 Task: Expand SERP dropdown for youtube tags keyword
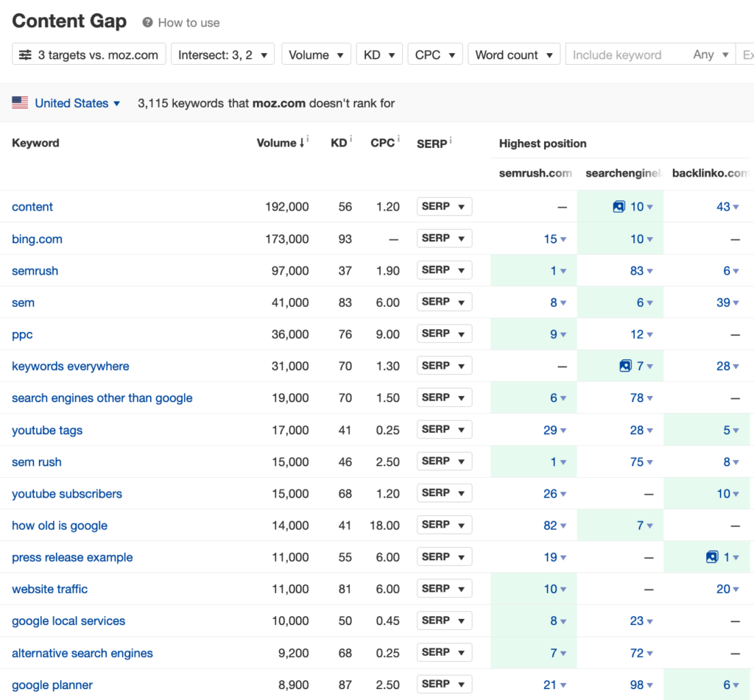pyautogui.click(x=444, y=429)
